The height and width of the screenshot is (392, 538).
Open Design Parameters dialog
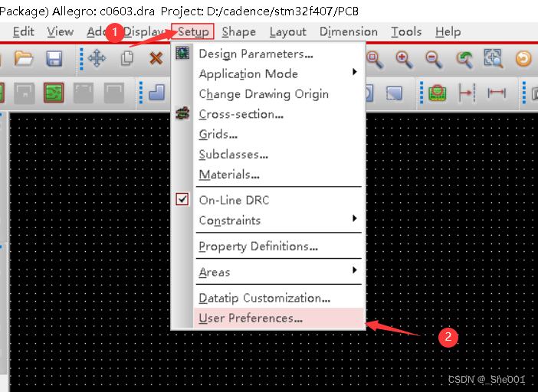[x=255, y=54]
